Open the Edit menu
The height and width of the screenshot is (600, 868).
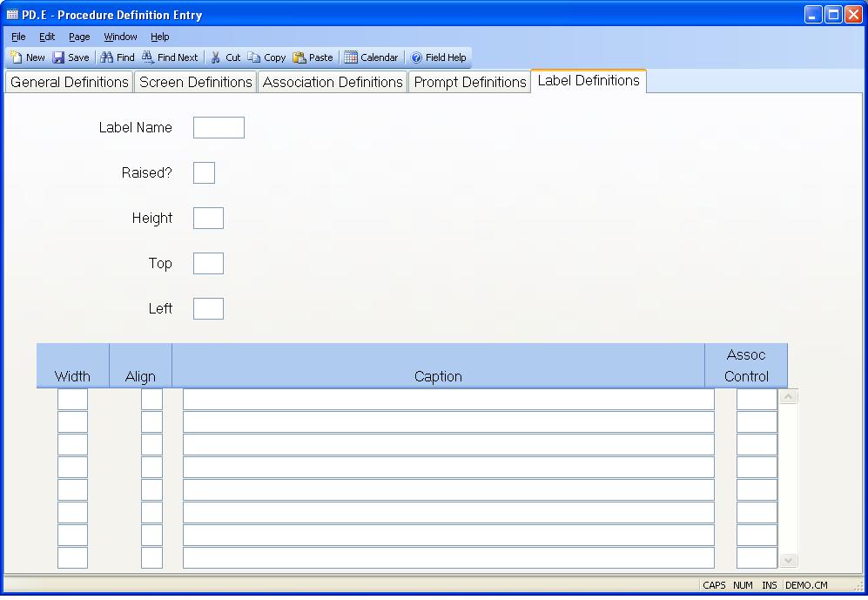point(47,37)
